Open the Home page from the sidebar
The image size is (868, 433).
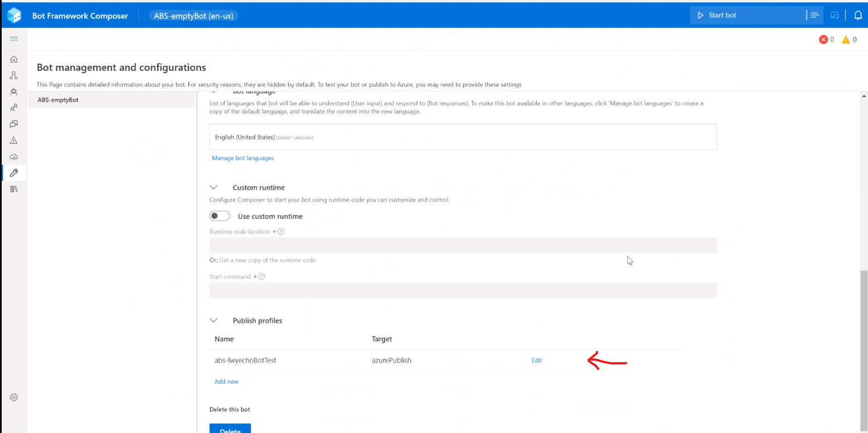click(x=13, y=59)
